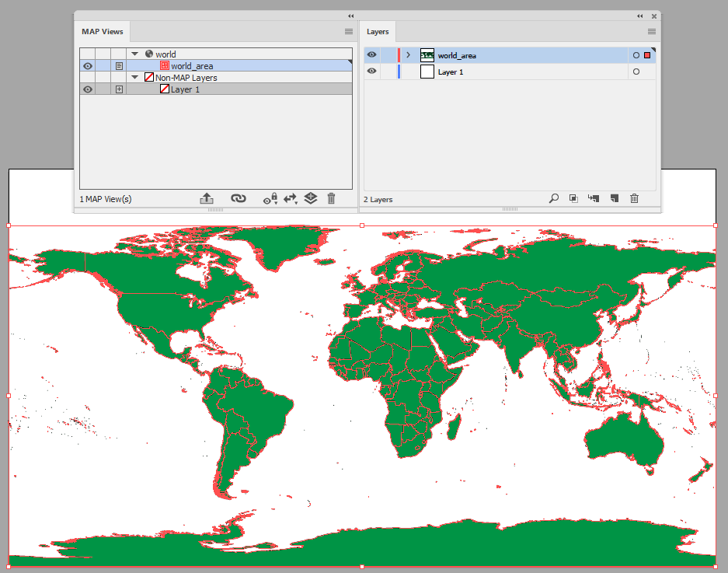Click the MAP Views trash icon
The height and width of the screenshot is (573, 728).
(x=331, y=198)
